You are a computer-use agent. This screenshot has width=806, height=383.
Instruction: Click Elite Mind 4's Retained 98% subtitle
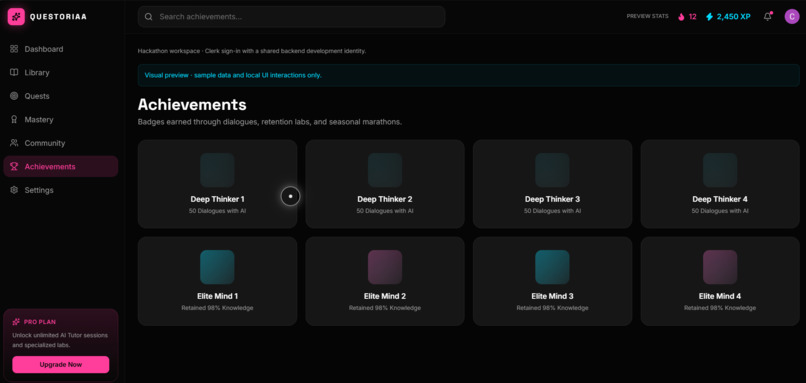720,308
